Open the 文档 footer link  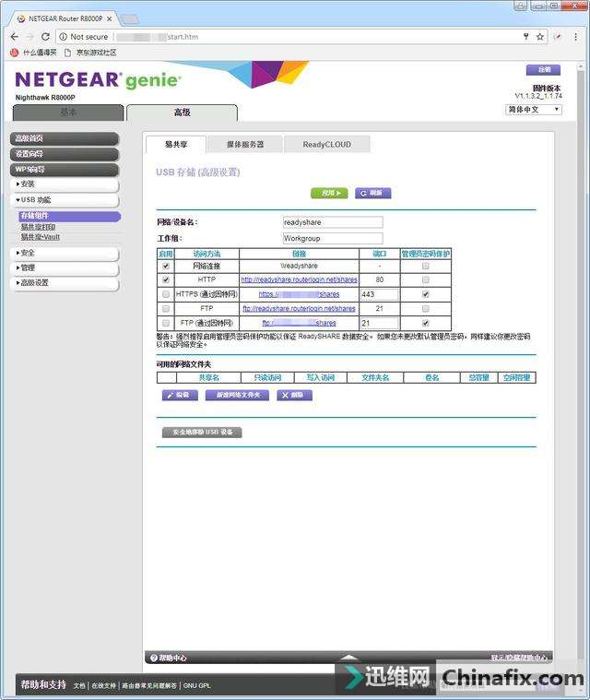79,685
